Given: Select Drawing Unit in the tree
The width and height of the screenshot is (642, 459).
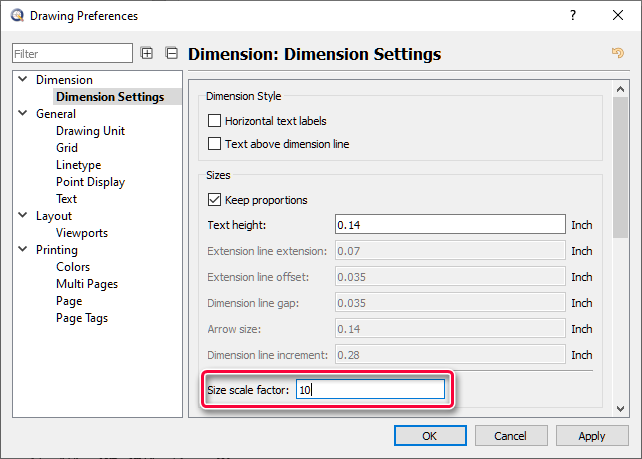Looking at the screenshot, I should coord(90,131).
